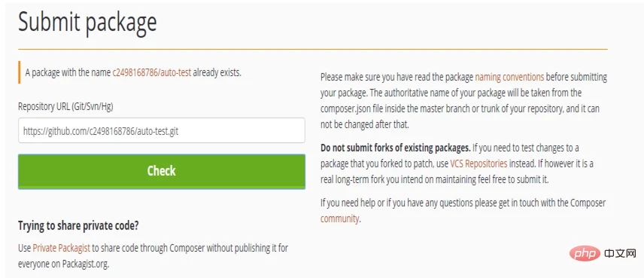This screenshot has height=278, width=644.
Task: Click the If you need help sentence
Action: pos(463,210)
